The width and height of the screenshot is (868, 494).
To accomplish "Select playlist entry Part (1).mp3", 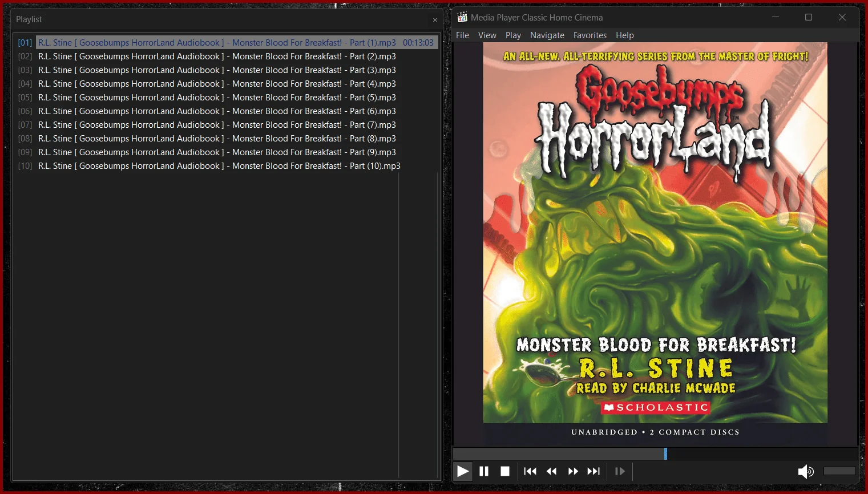I will (x=227, y=43).
